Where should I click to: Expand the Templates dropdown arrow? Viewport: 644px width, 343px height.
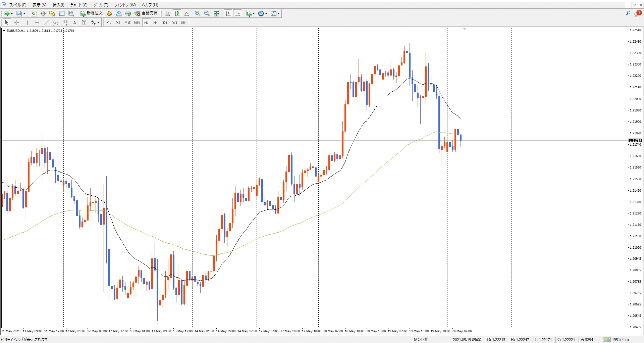point(278,14)
